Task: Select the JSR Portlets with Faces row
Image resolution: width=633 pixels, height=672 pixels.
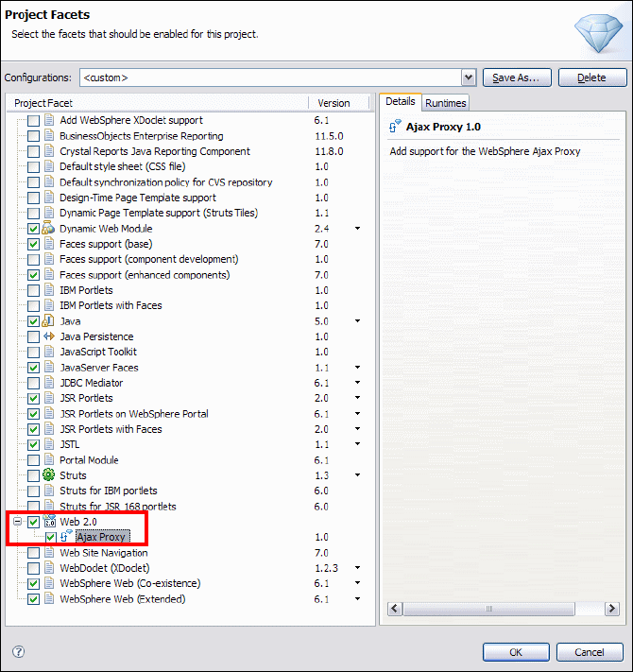Action: pos(111,429)
